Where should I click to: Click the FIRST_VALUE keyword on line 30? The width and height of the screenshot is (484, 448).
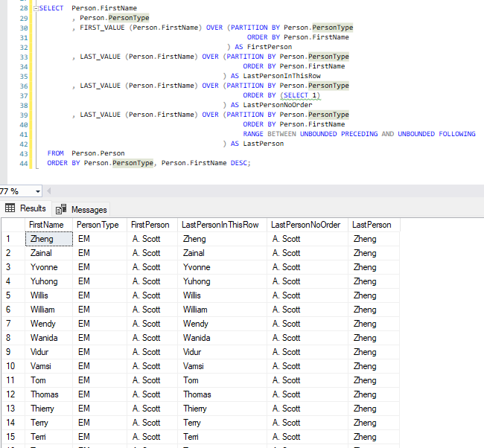click(x=102, y=28)
